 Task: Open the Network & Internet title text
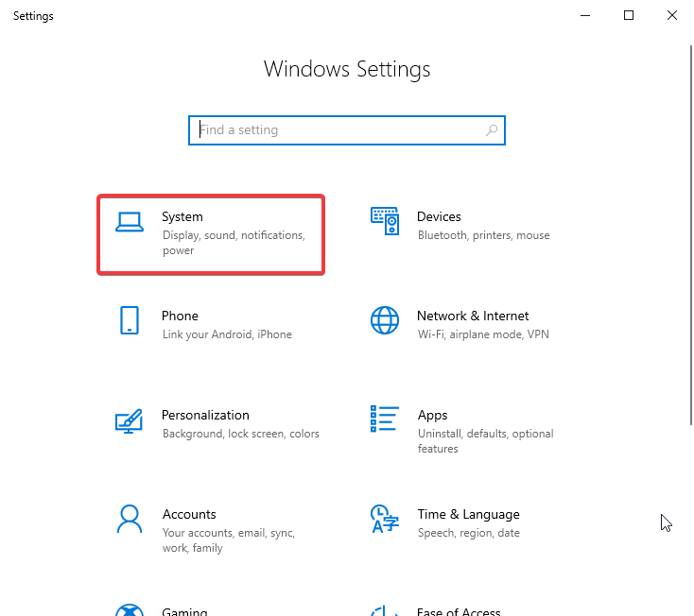tap(473, 316)
